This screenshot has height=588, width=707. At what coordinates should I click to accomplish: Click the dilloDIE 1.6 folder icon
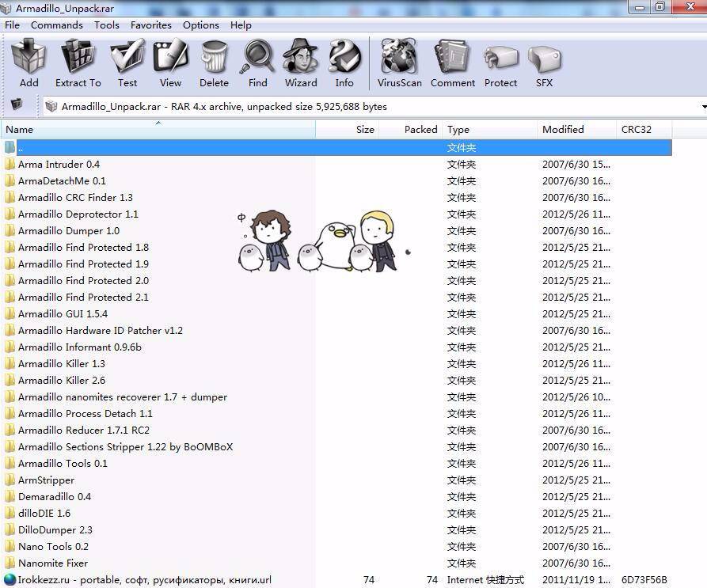click(x=10, y=513)
